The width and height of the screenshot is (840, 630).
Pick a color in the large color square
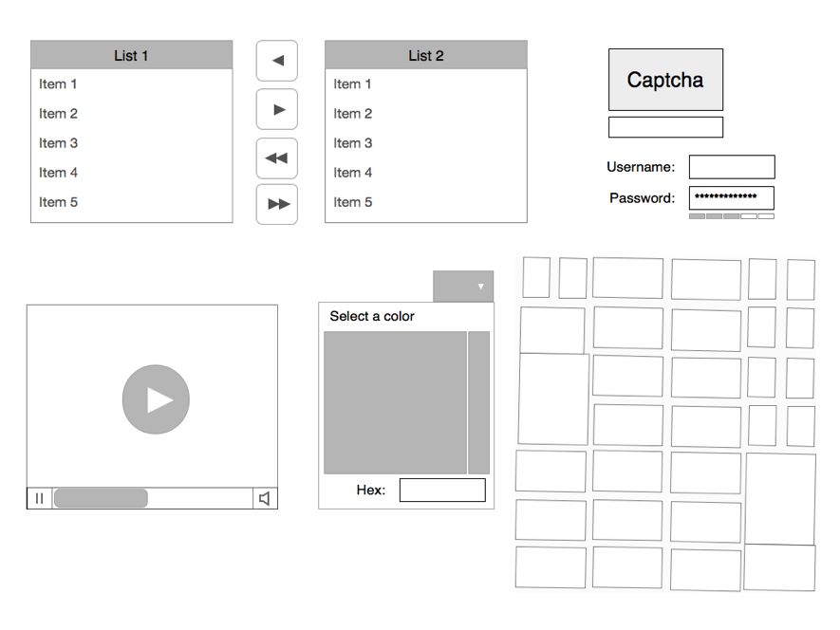(396, 402)
